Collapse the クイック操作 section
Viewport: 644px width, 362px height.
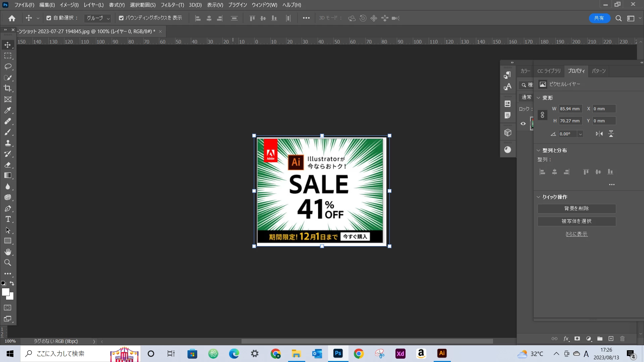538,197
